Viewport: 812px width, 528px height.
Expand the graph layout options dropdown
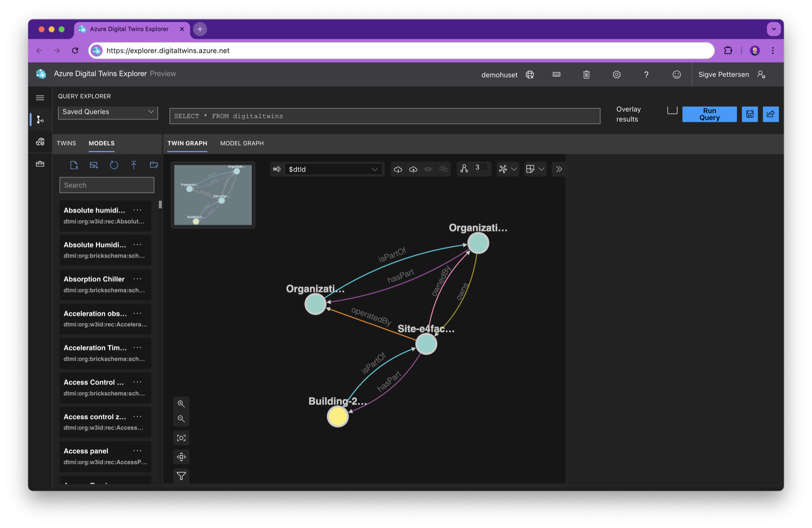tap(507, 169)
